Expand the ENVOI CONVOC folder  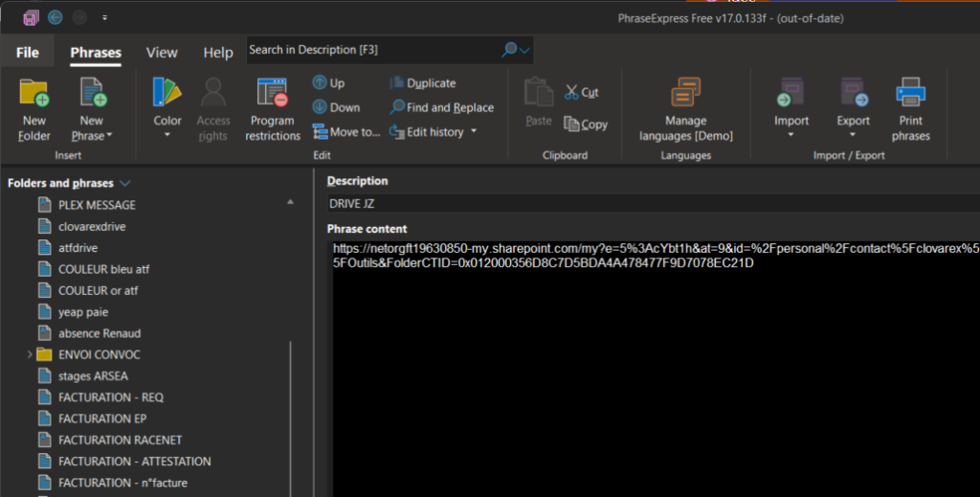30,354
